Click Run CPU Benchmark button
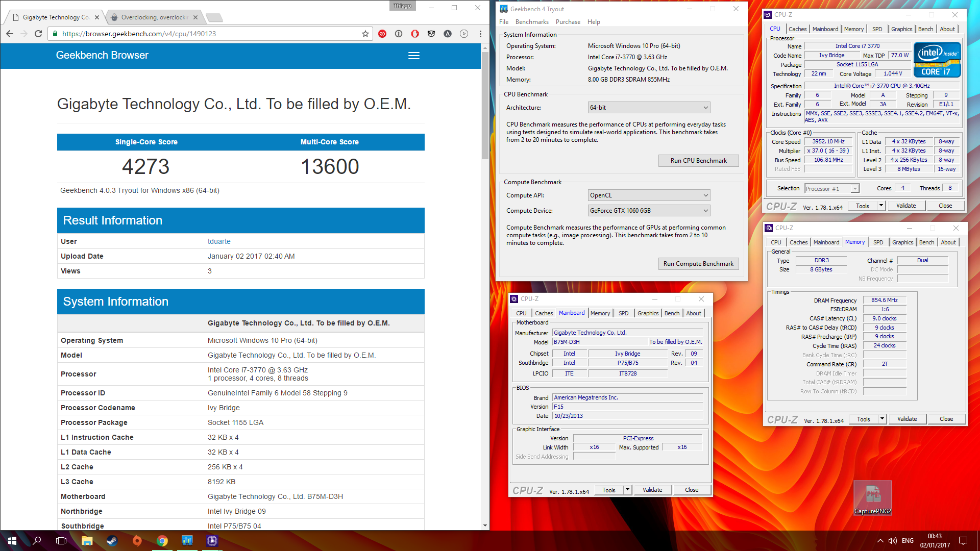 point(698,161)
